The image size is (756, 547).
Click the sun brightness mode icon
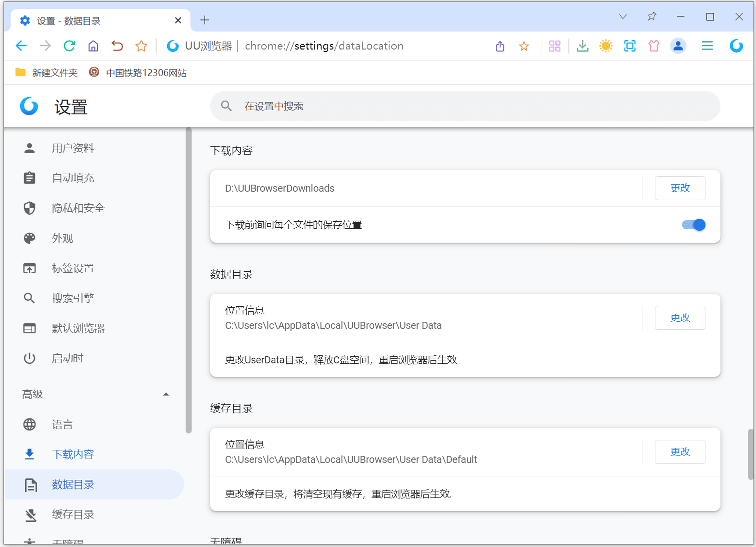(x=606, y=46)
